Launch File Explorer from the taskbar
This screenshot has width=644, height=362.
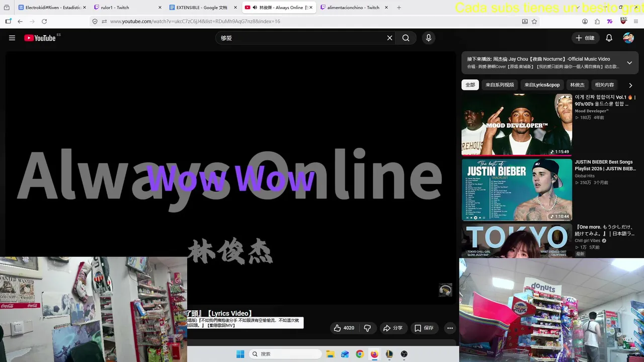point(331,354)
